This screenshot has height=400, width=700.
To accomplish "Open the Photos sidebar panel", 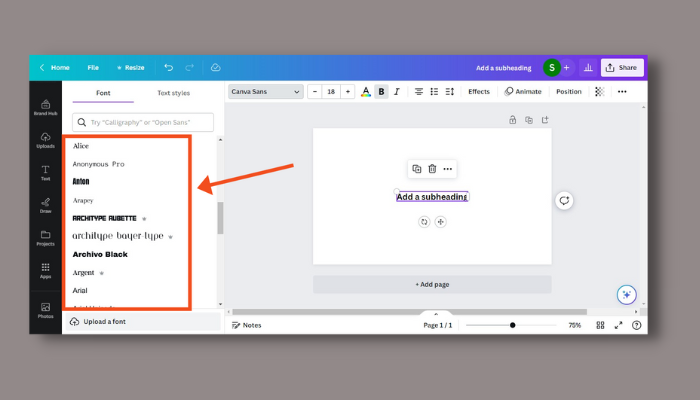I will (46, 310).
